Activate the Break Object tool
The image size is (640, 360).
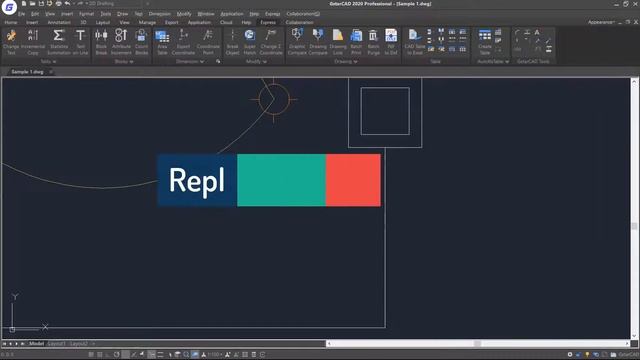point(233,42)
